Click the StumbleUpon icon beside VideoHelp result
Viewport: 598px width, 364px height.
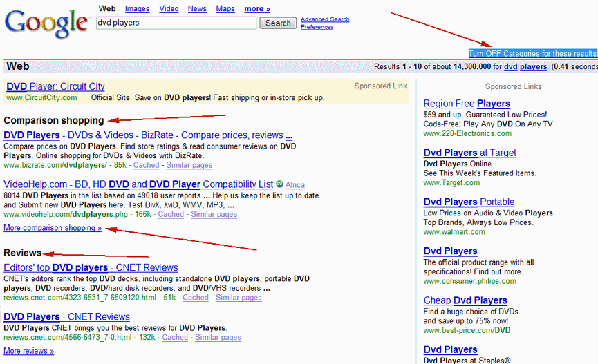pyautogui.click(x=279, y=184)
